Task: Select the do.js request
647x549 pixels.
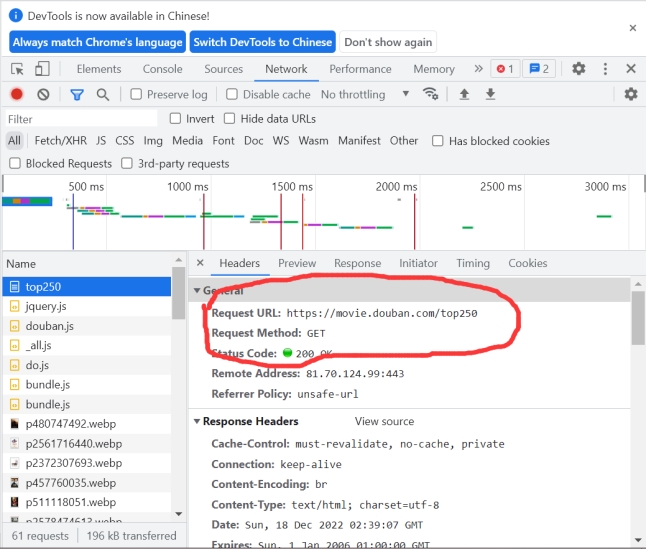Action: click(x=87, y=365)
